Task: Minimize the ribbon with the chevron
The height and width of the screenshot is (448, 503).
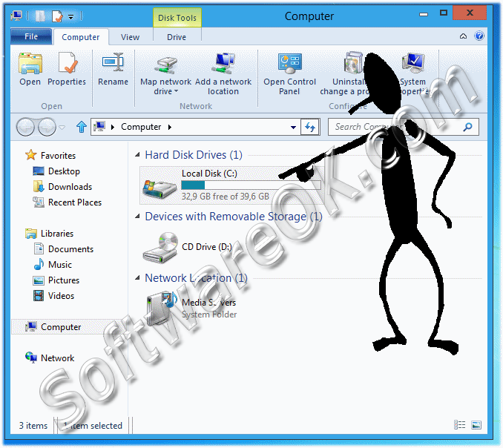Action: click(x=463, y=36)
